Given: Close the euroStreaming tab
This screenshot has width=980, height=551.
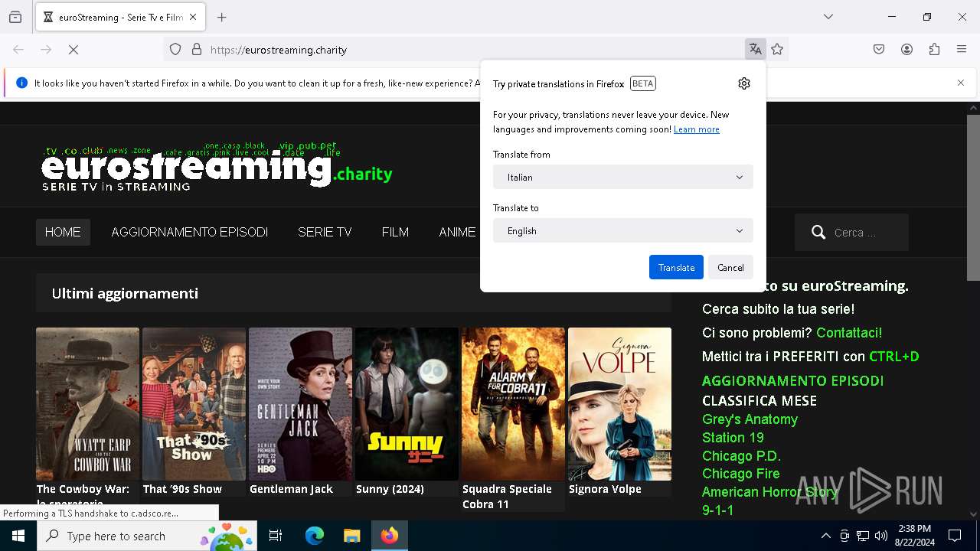Looking at the screenshot, I should pos(193,17).
